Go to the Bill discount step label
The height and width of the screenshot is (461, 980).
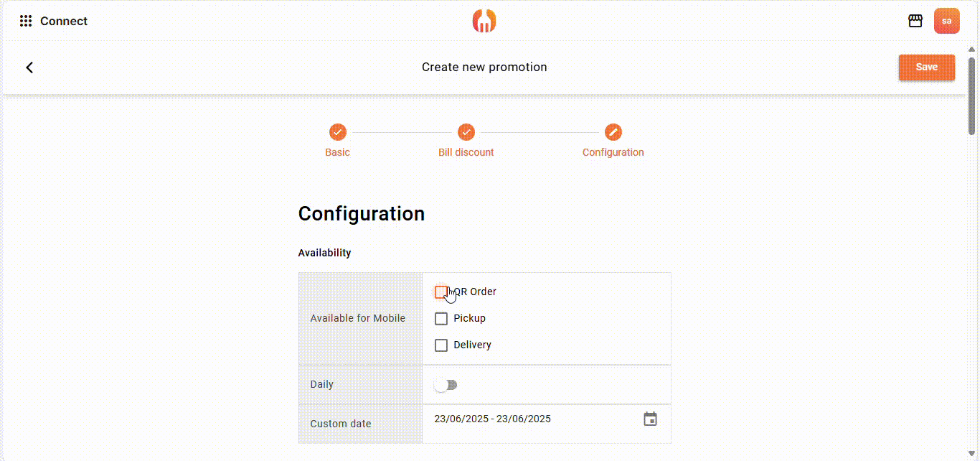(466, 152)
